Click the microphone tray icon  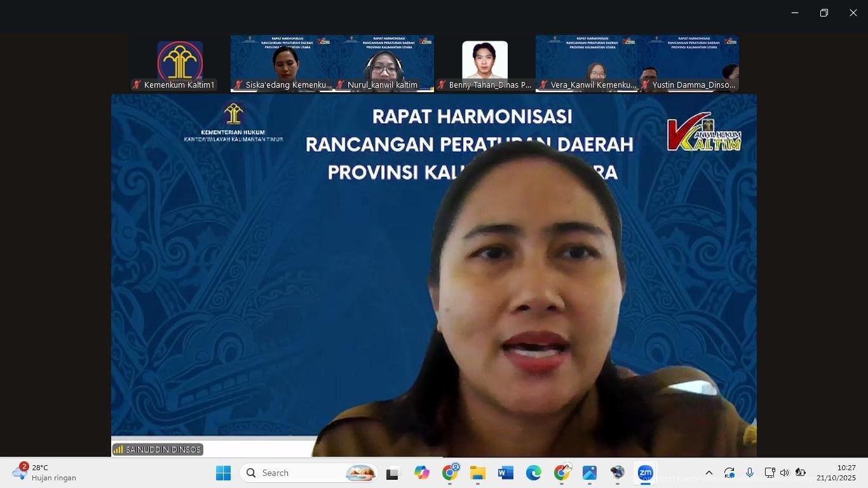click(750, 473)
